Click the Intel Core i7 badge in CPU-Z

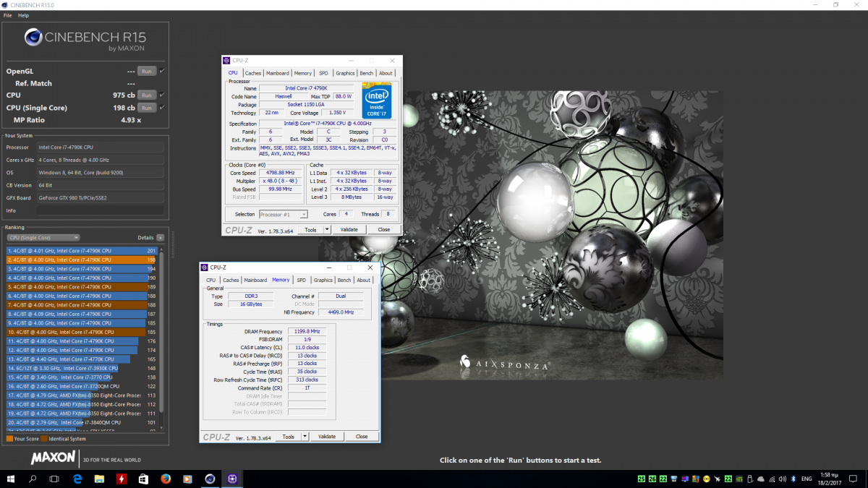coord(377,100)
